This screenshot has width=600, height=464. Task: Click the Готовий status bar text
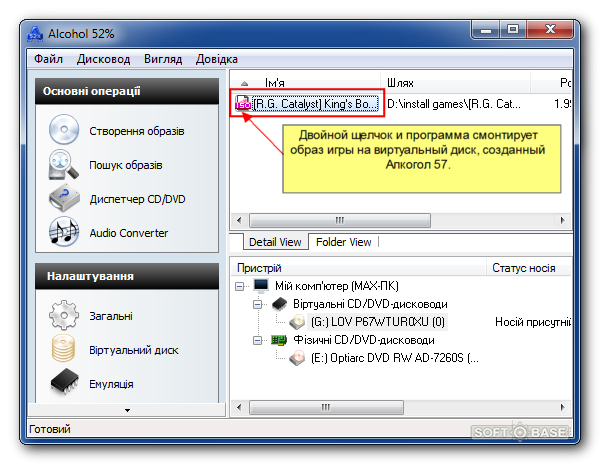[x=50, y=429]
